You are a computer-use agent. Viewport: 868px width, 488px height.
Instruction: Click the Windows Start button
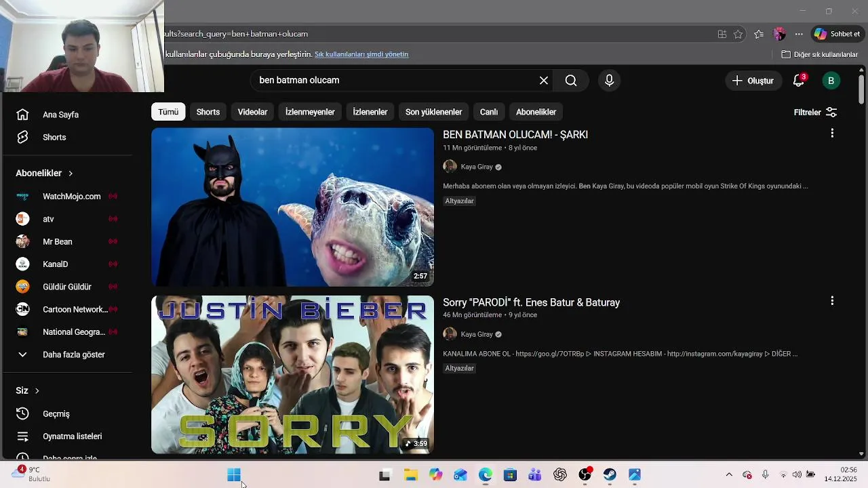(x=234, y=475)
